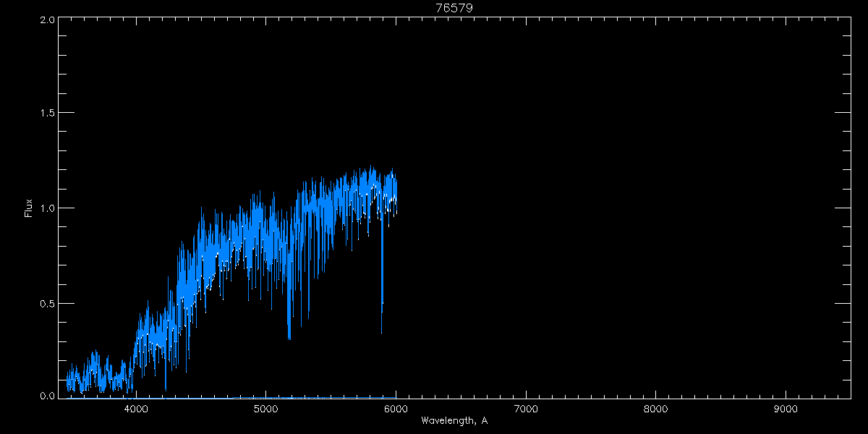Click the 5000 x-axis tick label
This screenshot has height=434, width=868.
266,409
